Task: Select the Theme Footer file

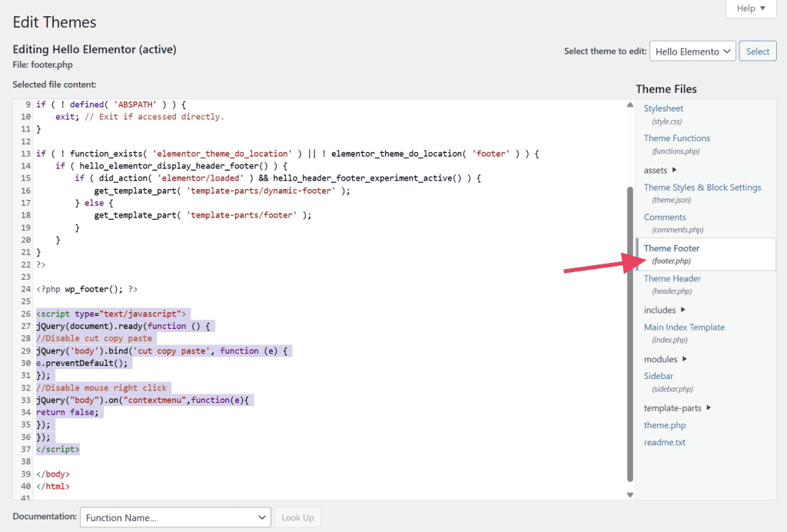Action: (672, 248)
